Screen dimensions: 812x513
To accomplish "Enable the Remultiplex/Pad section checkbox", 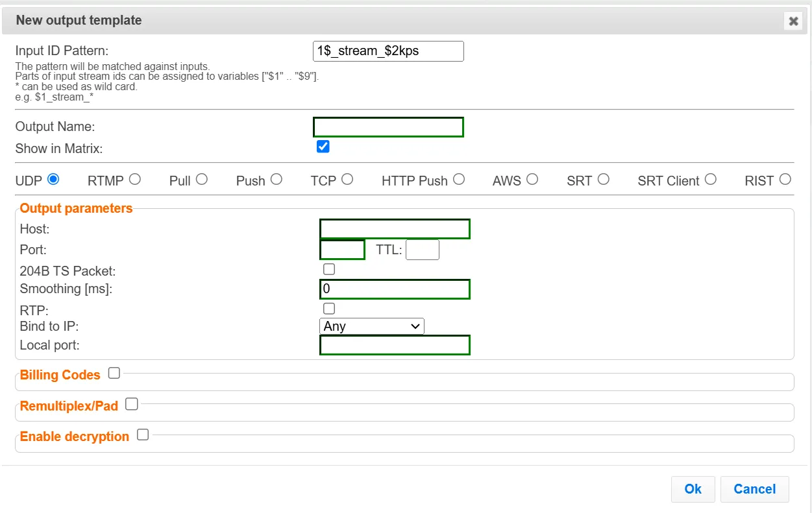I will (132, 404).
